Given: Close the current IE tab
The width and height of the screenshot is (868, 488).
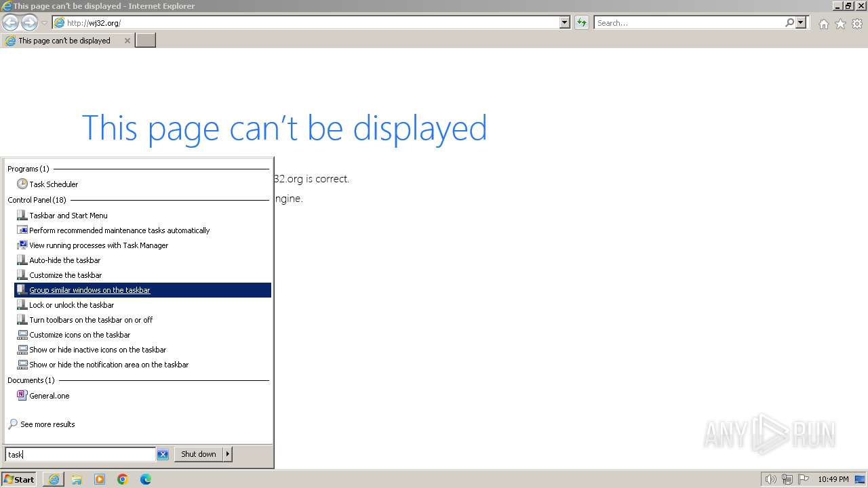Looking at the screenshot, I should (x=127, y=41).
